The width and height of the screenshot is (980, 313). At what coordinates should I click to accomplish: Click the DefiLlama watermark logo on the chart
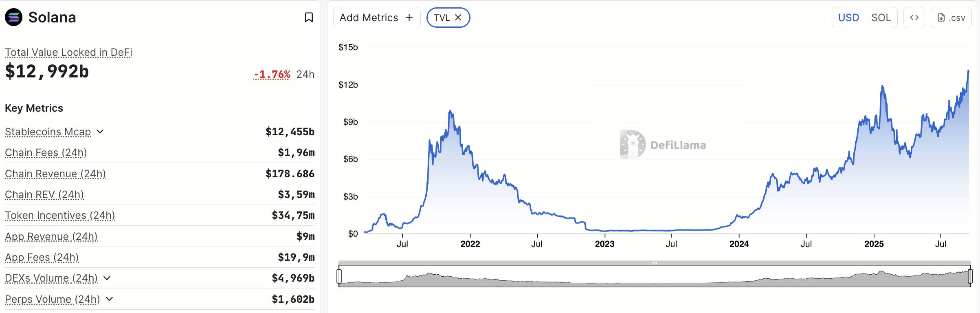663,144
